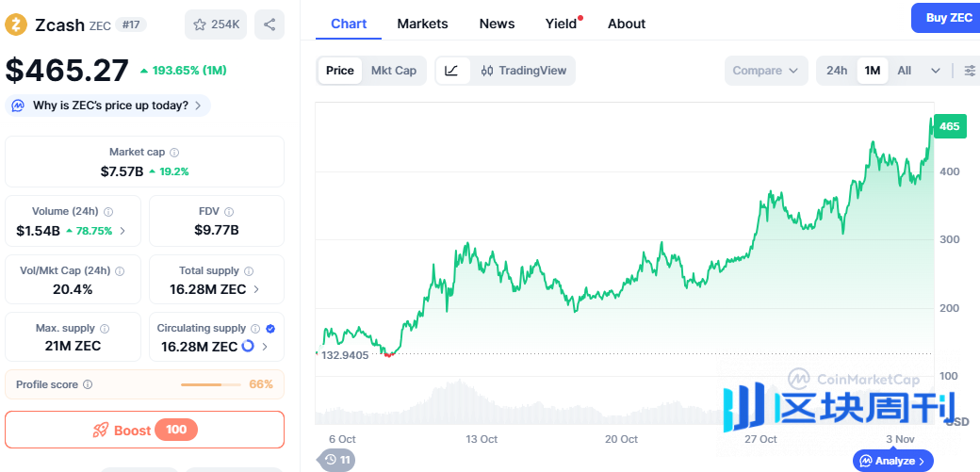
Task: Click the FDV info icon
Action: coord(229,212)
